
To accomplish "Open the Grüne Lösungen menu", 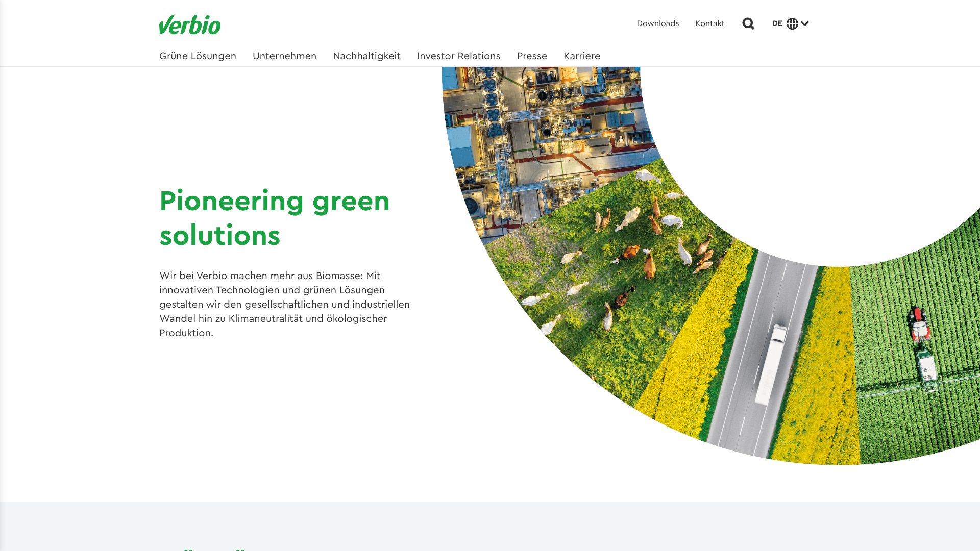I will point(198,56).
